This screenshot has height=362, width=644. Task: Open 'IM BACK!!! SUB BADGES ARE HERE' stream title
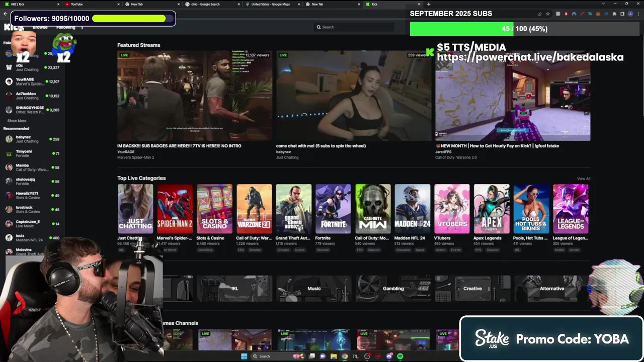(179, 146)
